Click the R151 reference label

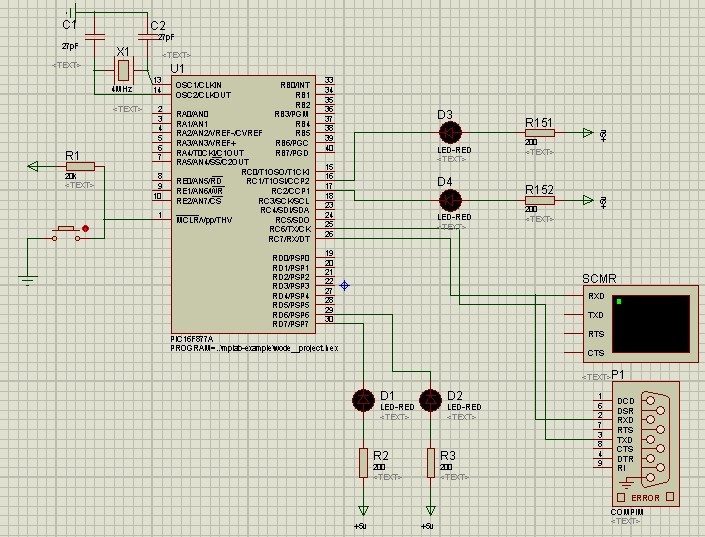click(539, 122)
